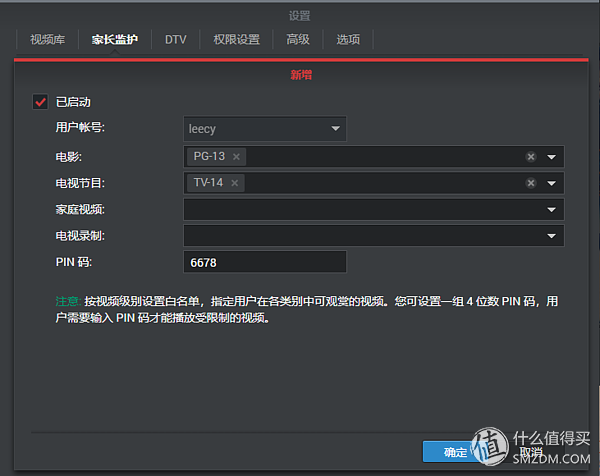Switch to the 视频库 tab
The height and width of the screenshot is (476, 600).
[x=48, y=39]
